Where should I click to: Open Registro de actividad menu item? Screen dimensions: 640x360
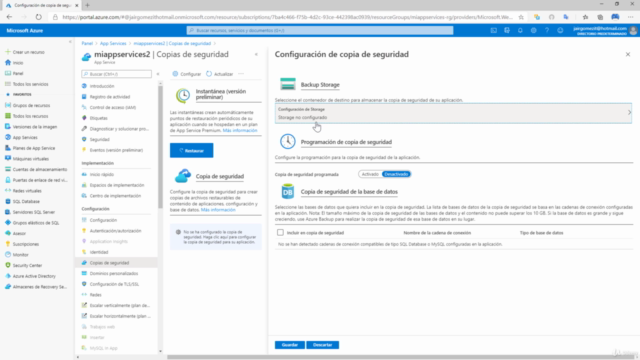(109, 97)
